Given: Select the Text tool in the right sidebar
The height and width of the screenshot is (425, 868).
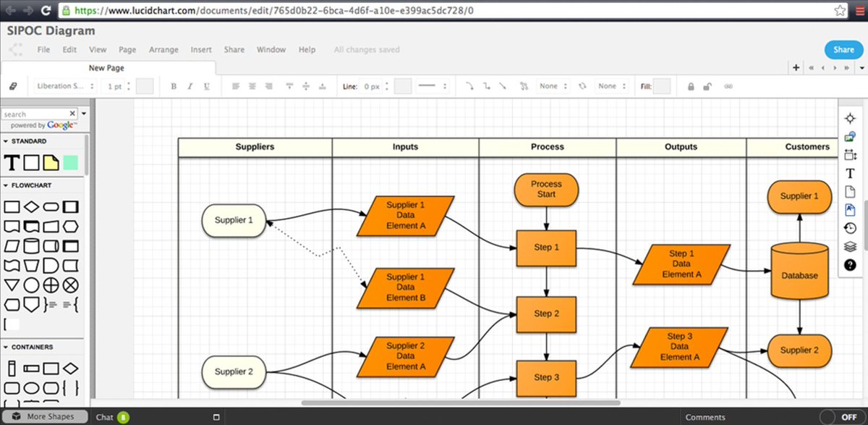Looking at the screenshot, I should 851,173.
